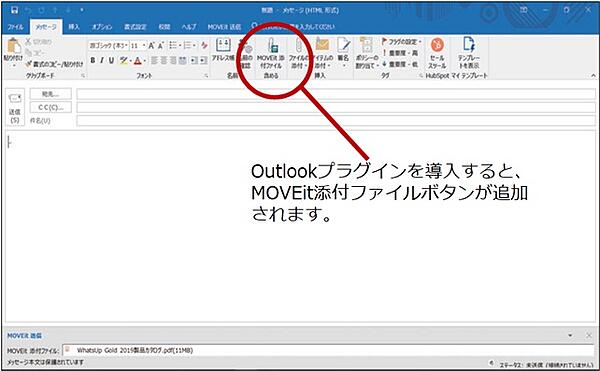This screenshot has height=371, width=600.
Task: Expand the numbered list style arrow
Action: pos(194,46)
